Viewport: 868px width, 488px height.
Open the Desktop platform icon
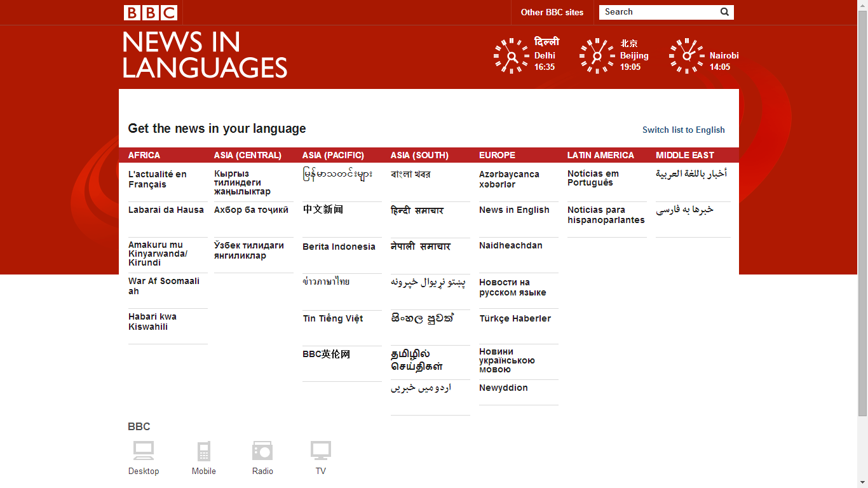144,451
